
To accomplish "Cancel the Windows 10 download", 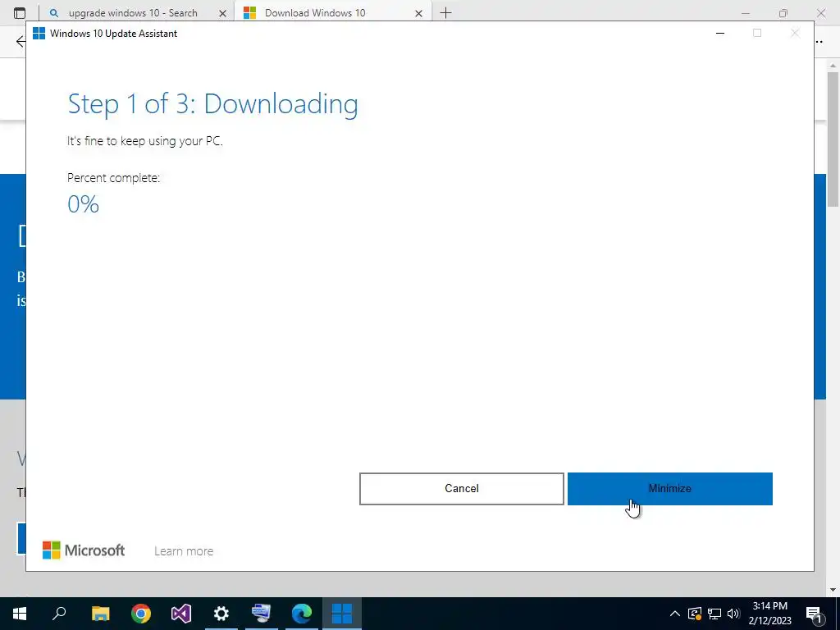I will click(x=461, y=489).
